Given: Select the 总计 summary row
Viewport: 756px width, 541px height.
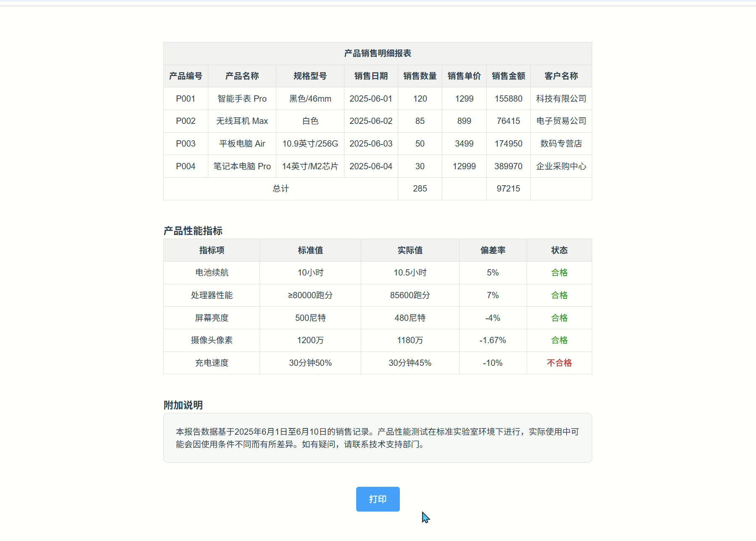Looking at the screenshot, I should (x=280, y=189).
